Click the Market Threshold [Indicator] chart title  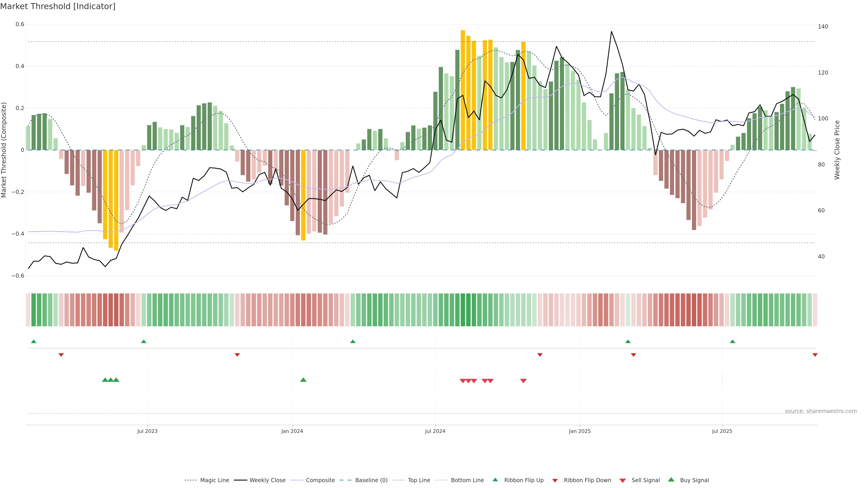click(58, 6)
